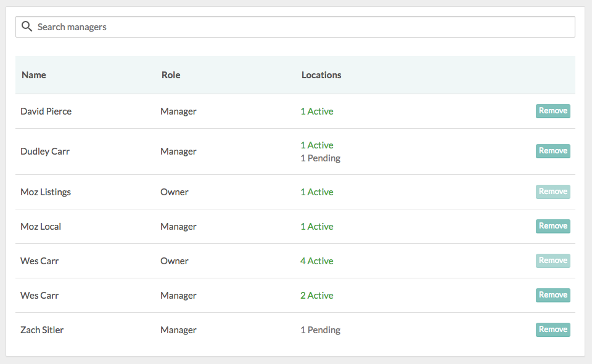The height and width of the screenshot is (364, 592).
Task: Remove Moz Local manager
Action: pos(553,226)
